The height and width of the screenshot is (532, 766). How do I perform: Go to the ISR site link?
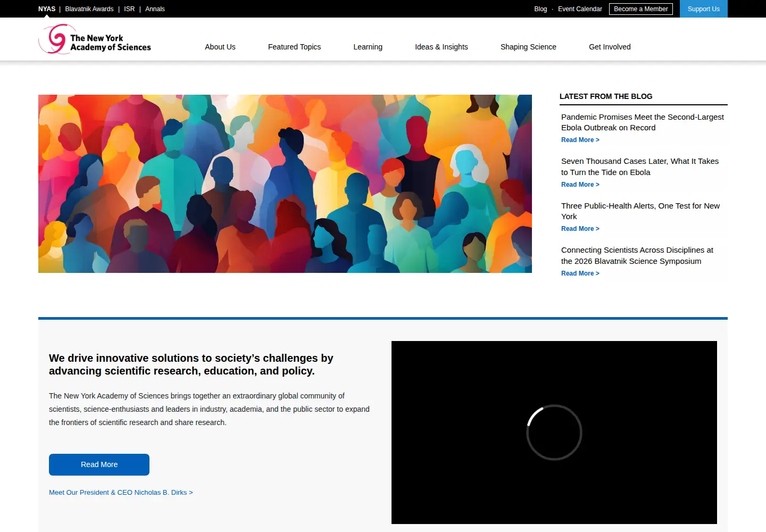(x=129, y=9)
